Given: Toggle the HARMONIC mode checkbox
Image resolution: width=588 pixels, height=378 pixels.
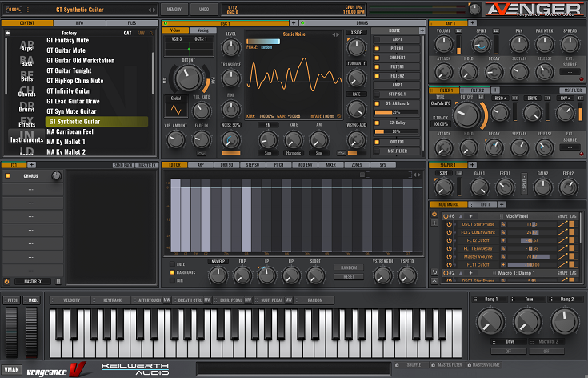Looking at the screenshot, I should pyautogui.click(x=172, y=272).
